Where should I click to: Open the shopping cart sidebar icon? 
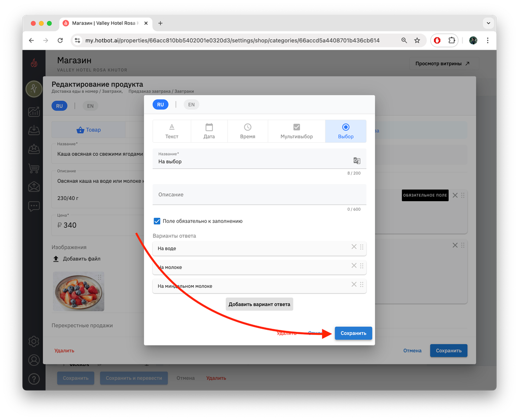point(34,168)
